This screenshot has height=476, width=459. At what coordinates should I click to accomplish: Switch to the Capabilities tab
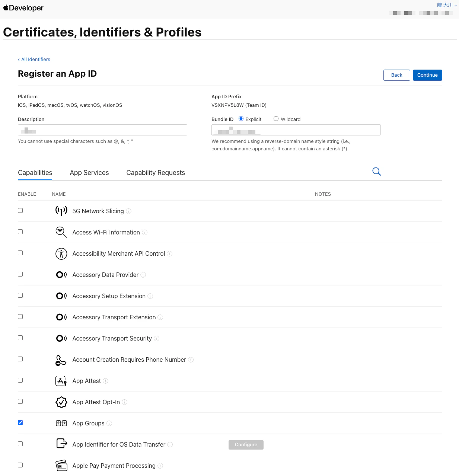[x=35, y=173]
